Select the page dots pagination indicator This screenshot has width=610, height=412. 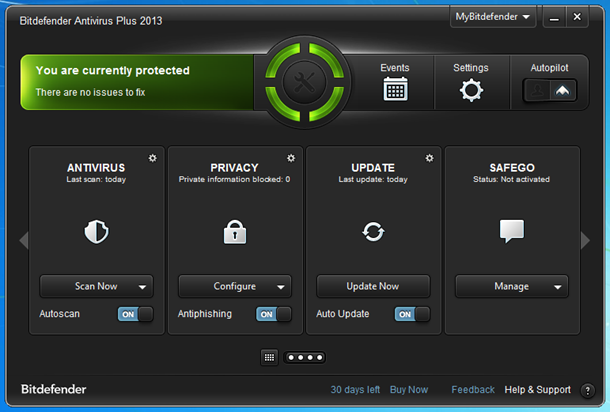[305, 357]
